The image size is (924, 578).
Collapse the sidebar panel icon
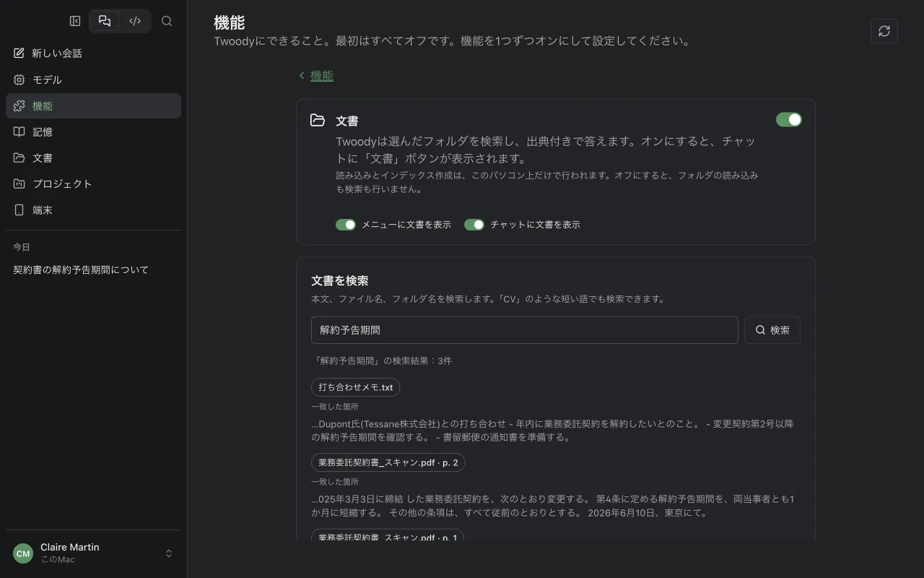pos(75,21)
